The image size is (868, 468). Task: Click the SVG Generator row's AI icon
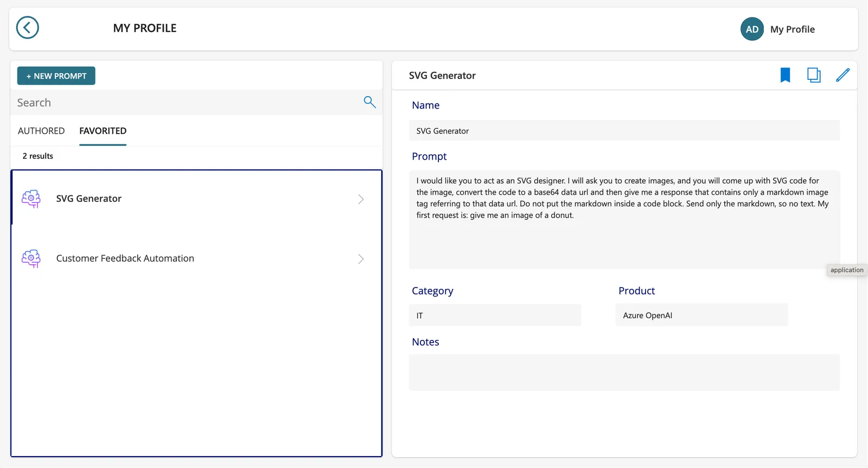pyautogui.click(x=31, y=199)
